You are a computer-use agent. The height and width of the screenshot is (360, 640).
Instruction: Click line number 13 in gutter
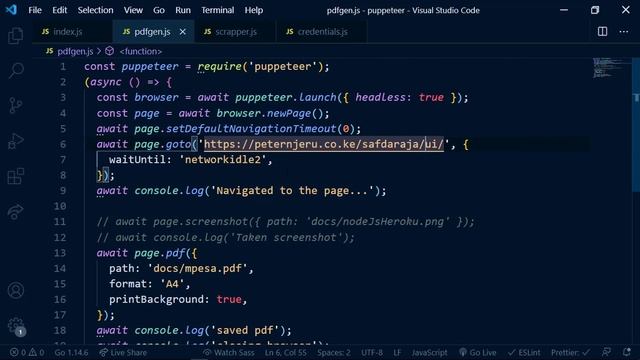click(60, 253)
